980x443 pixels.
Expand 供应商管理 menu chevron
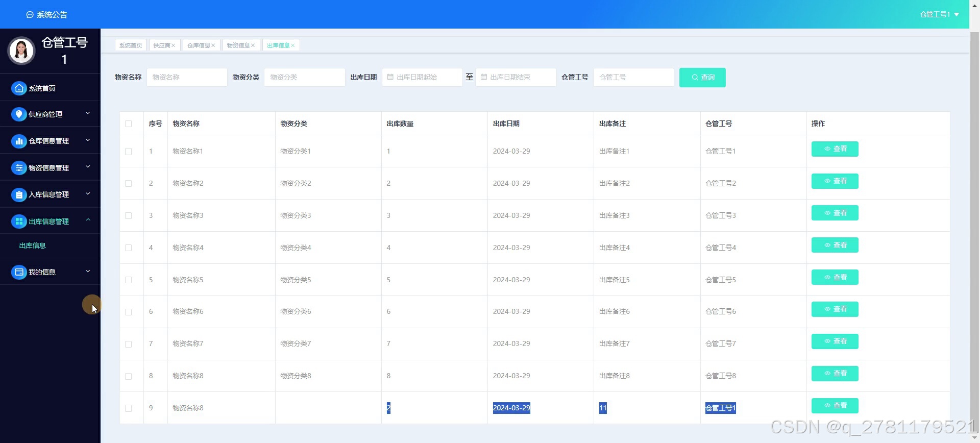(88, 113)
